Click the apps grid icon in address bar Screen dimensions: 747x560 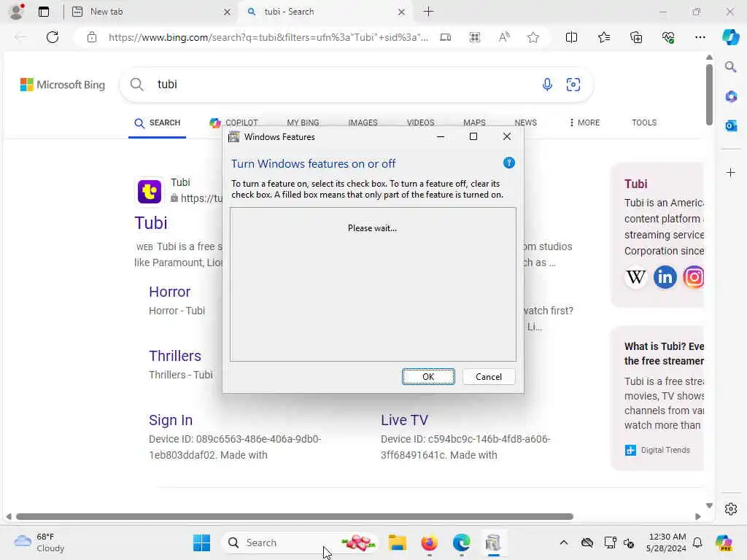[x=474, y=37]
